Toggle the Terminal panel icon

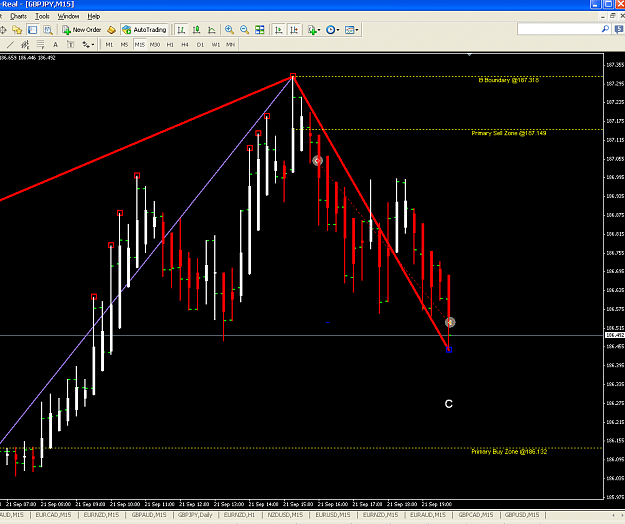pos(32,30)
